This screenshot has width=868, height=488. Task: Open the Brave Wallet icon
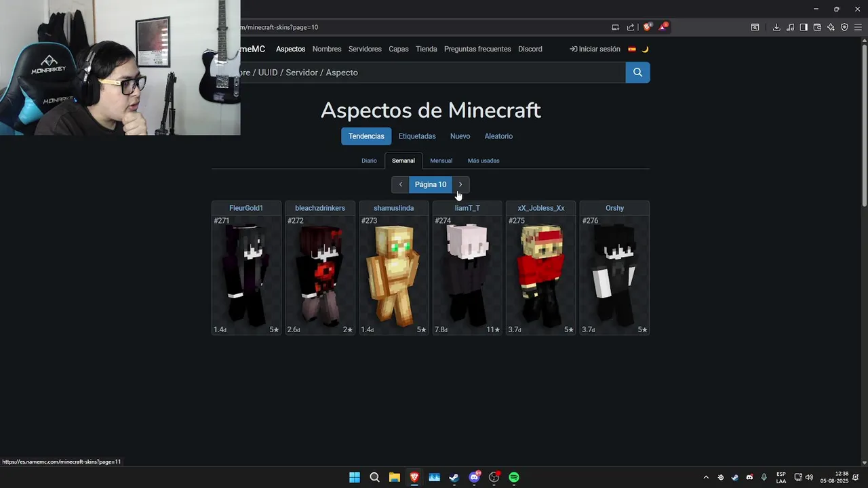coord(817,27)
